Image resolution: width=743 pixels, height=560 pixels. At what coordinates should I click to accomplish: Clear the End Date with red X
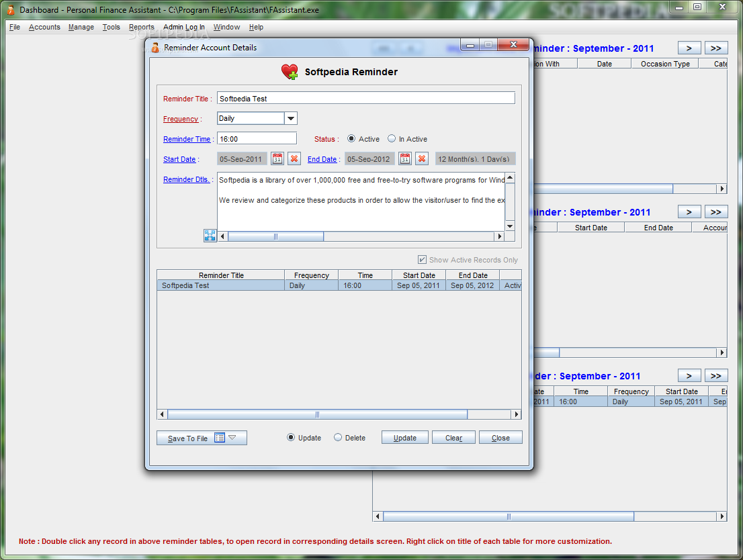point(422,158)
